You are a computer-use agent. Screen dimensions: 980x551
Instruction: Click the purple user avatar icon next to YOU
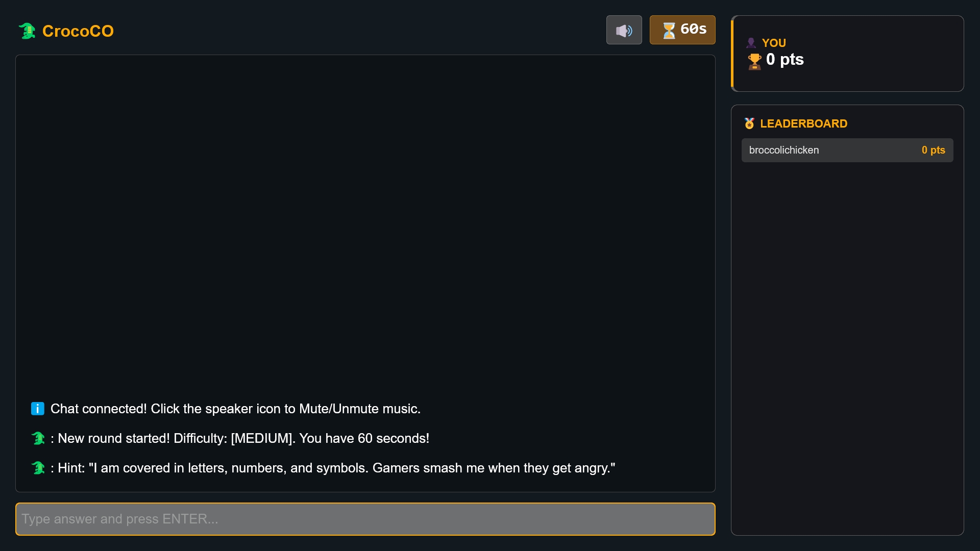click(751, 43)
